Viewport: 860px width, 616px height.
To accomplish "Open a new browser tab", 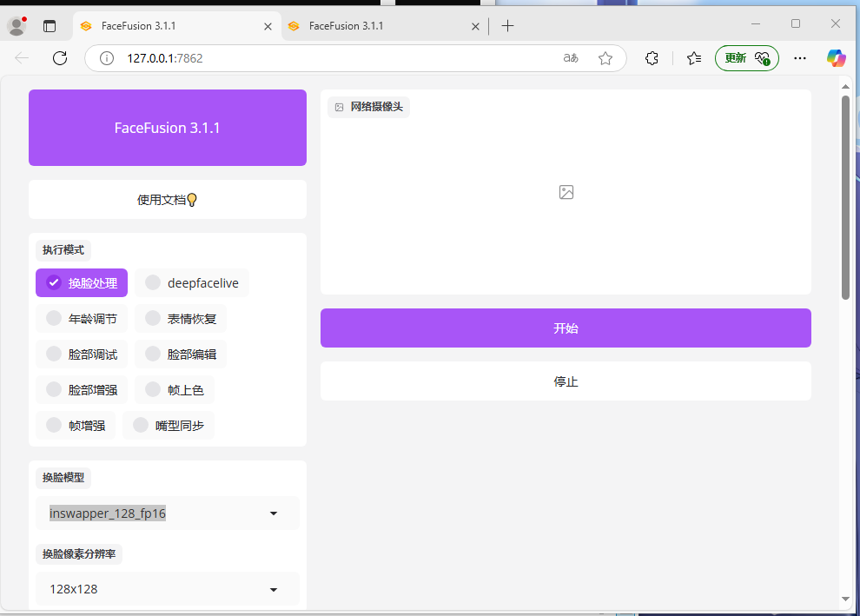I will click(x=508, y=26).
